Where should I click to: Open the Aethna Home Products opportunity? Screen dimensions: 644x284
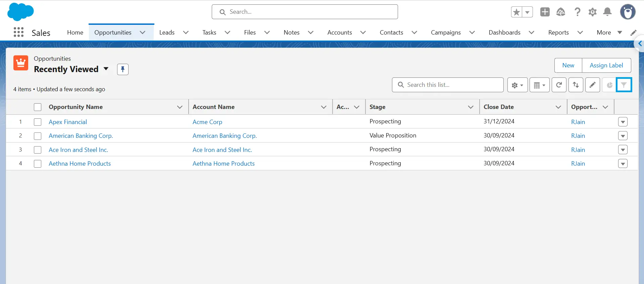[x=80, y=164]
